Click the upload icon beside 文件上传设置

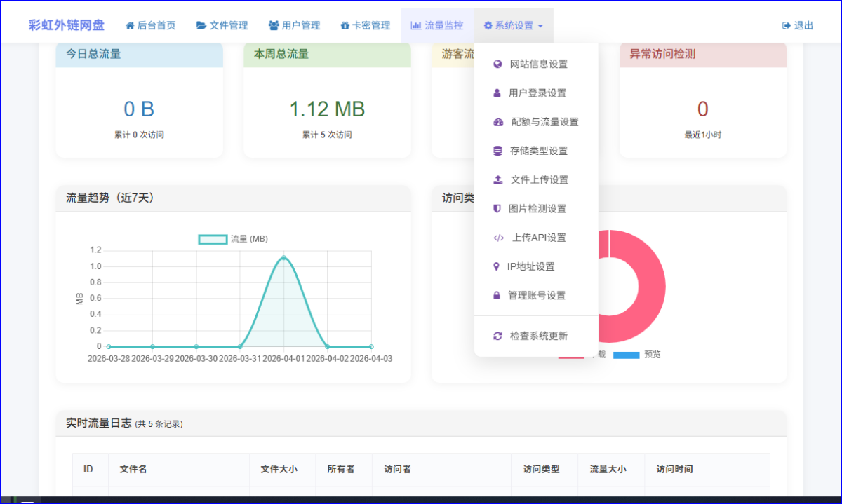(x=498, y=179)
